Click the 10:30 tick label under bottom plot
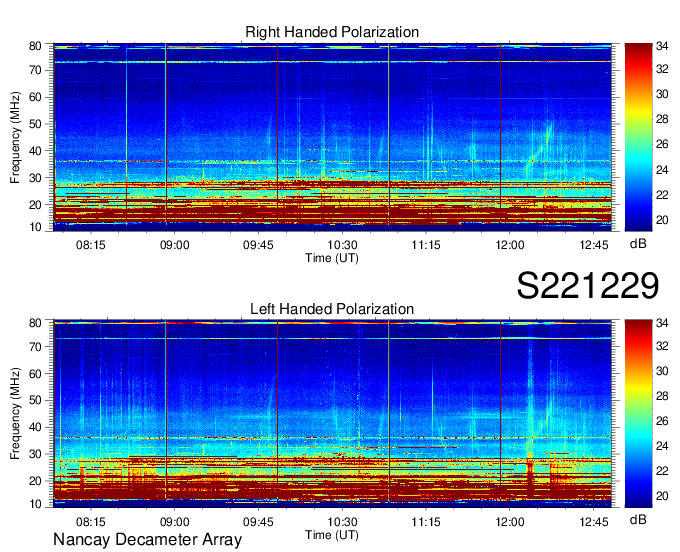 coord(342,522)
